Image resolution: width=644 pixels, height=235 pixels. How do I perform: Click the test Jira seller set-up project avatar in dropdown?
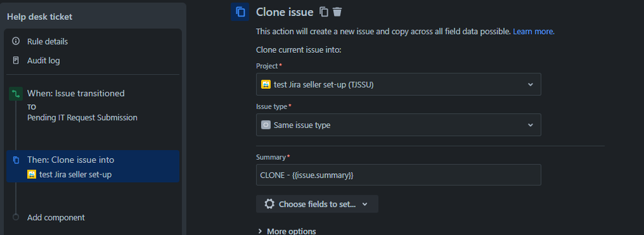coord(266,84)
